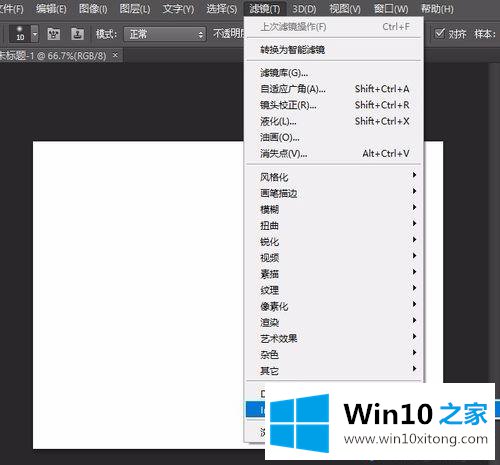500x465 pixels.
Task: Expand the 扭曲 distort submenu
Action: (334, 226)
